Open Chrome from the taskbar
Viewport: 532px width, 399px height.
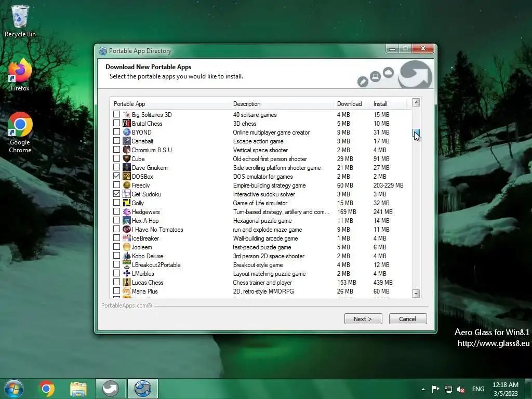tap(46, 389)
